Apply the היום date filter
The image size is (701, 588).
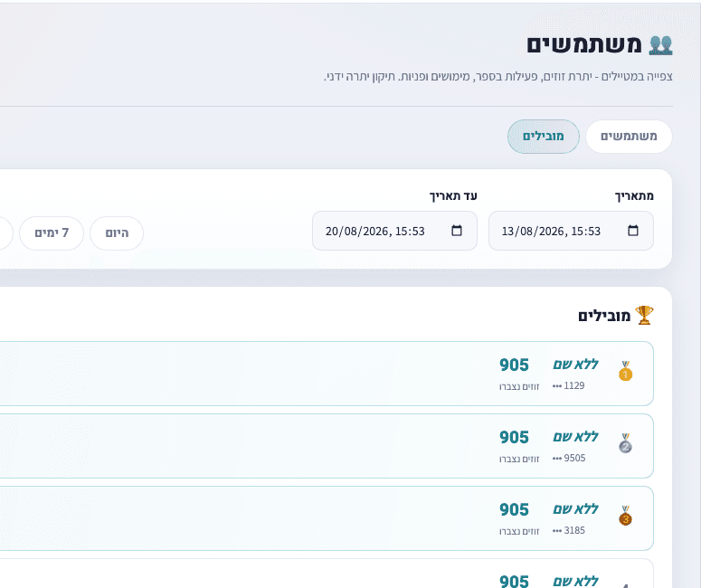(x=117, y=233)
